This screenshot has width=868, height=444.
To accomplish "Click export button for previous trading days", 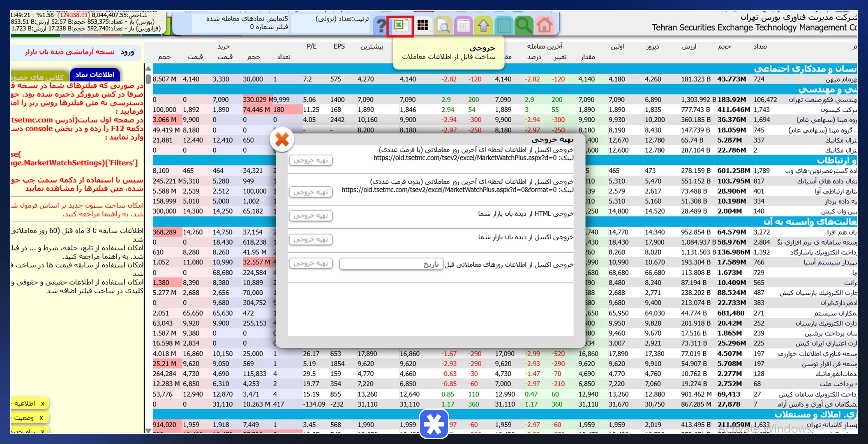I will [x=311, y=263].
